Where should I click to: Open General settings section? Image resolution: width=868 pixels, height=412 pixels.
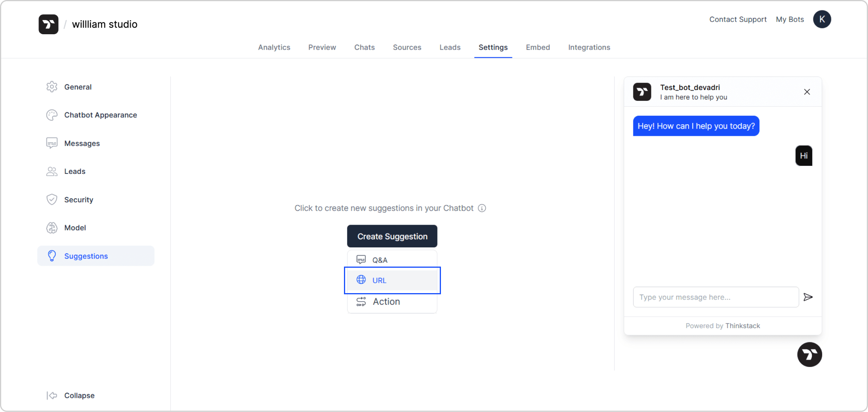point(96,87)
